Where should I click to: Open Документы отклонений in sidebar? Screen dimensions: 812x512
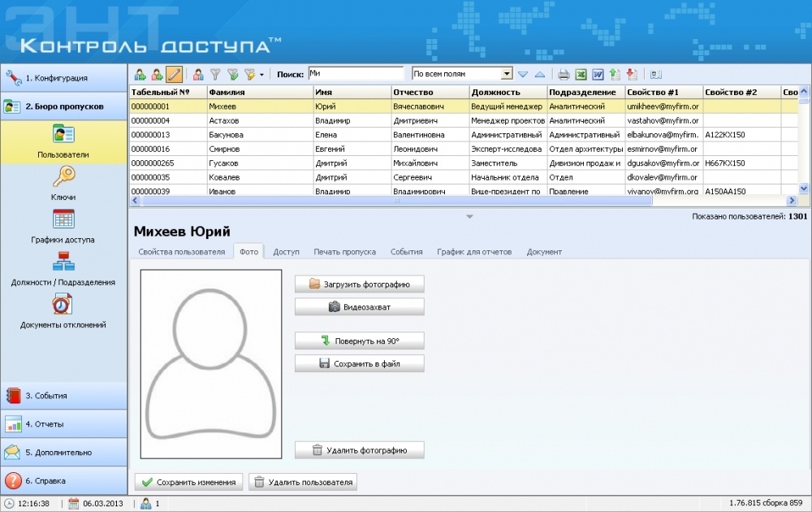[63, 305]
